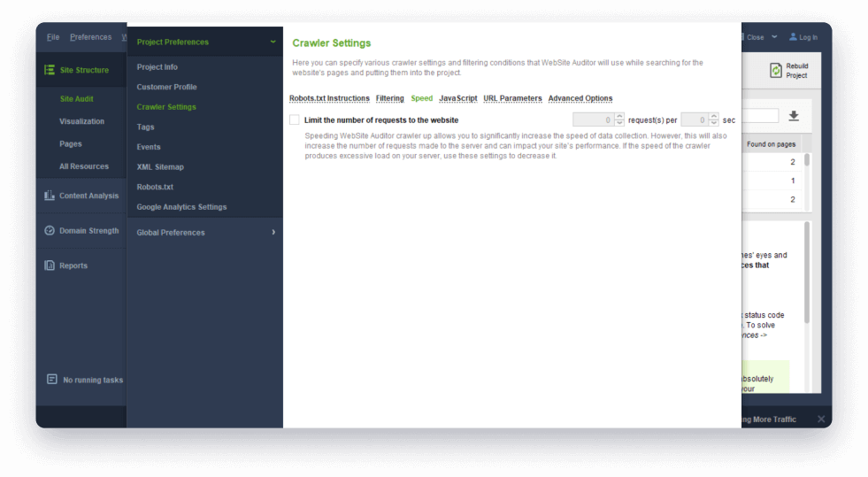
Task: Switch to Robots.txt Instructions tab
Action: [329, 98]
